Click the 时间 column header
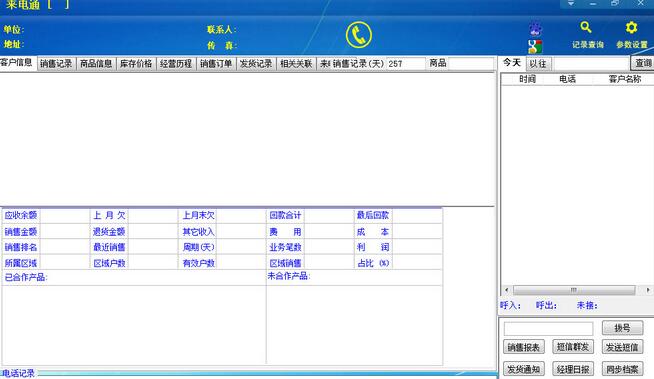 (527, 79)
